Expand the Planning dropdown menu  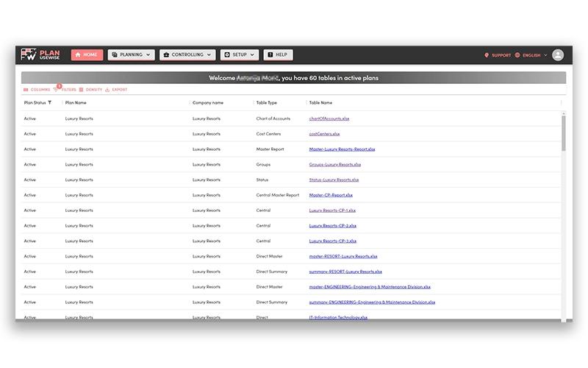point(132,54)
